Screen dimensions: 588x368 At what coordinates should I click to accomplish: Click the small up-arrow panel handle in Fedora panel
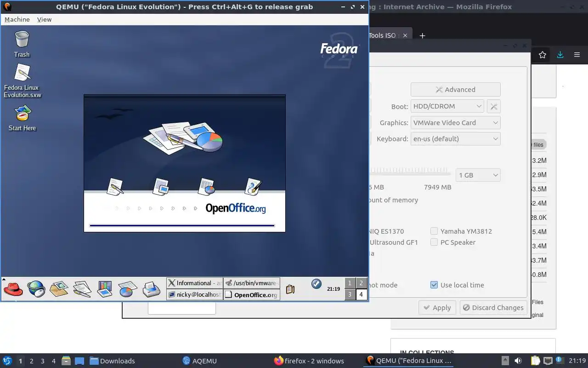pyautogui.click(x=4, y=279)
